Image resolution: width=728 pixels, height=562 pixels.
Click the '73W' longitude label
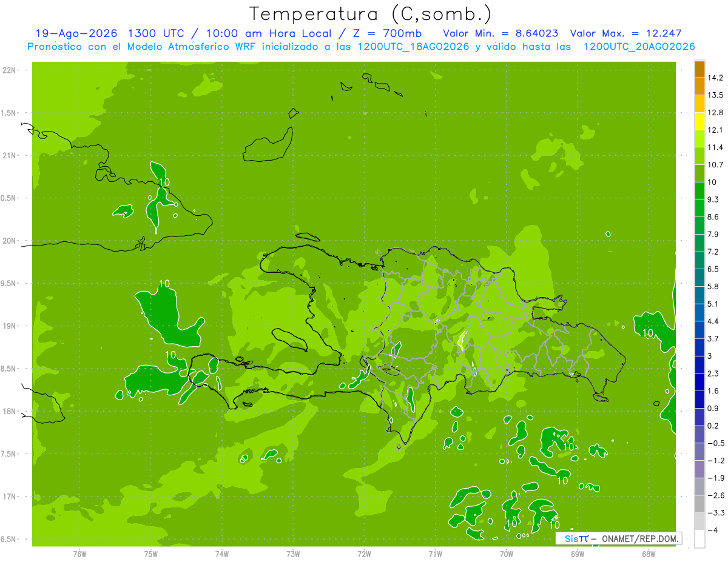pyautogui.click(x=293, y=554)
